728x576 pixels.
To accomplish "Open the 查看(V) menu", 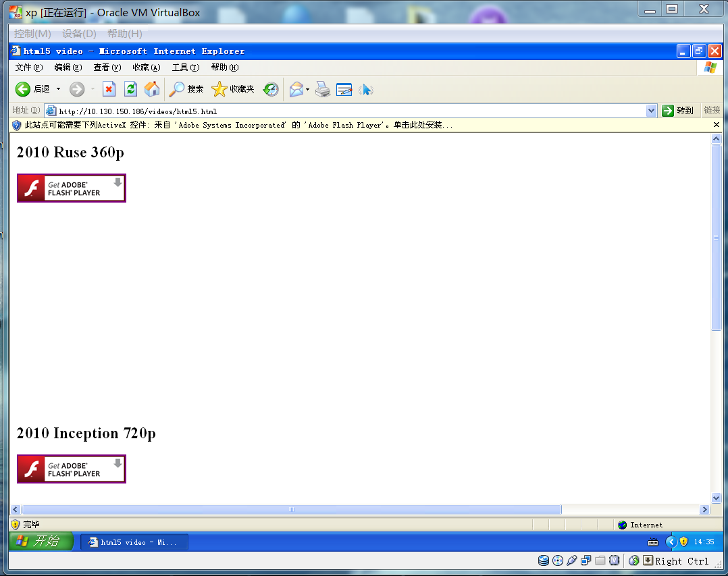I will pos(107,68).
